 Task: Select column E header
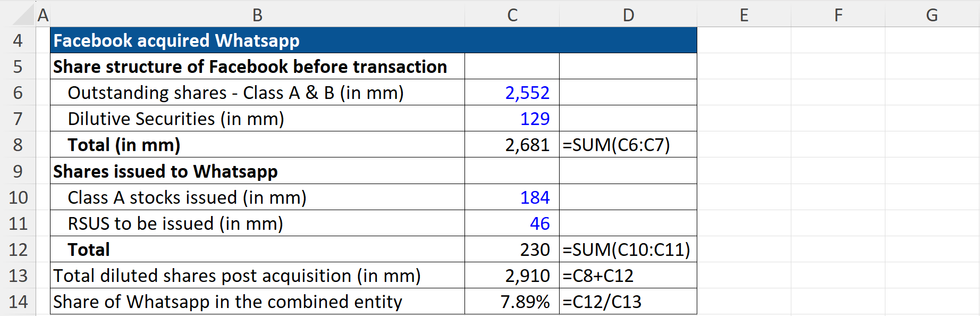[x=744, y=14]
